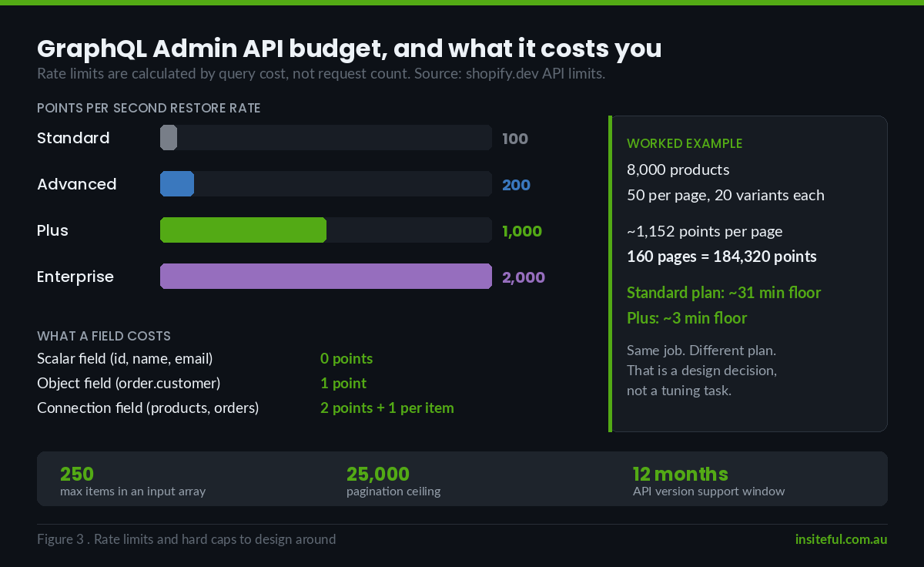The image size is (924, 567).
Task: Click the '12 months' stat
Action: click(x=681, y=474)
